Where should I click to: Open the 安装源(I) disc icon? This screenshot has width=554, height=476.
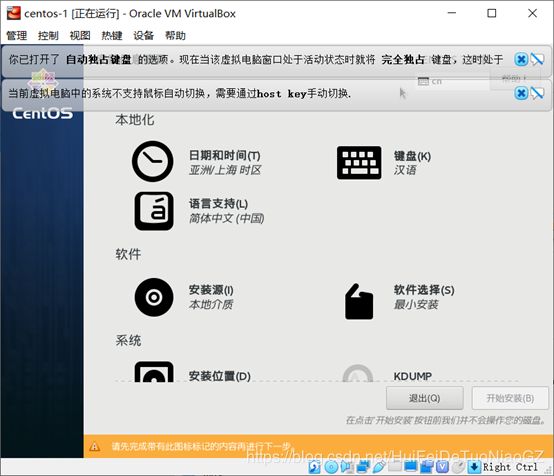coord(154,297)
